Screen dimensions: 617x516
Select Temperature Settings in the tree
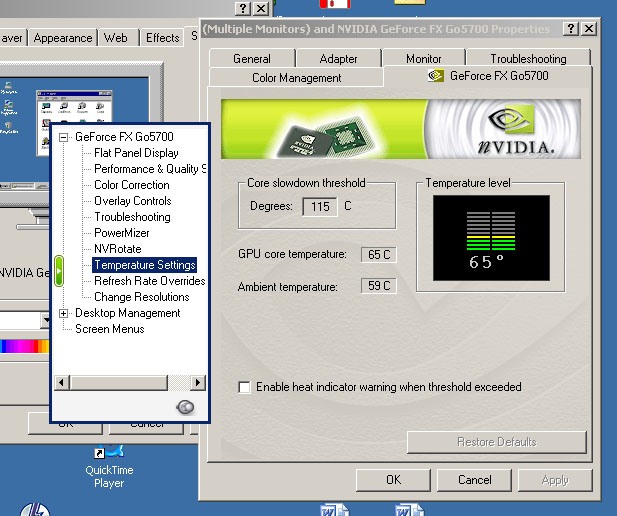click(145, 265)
